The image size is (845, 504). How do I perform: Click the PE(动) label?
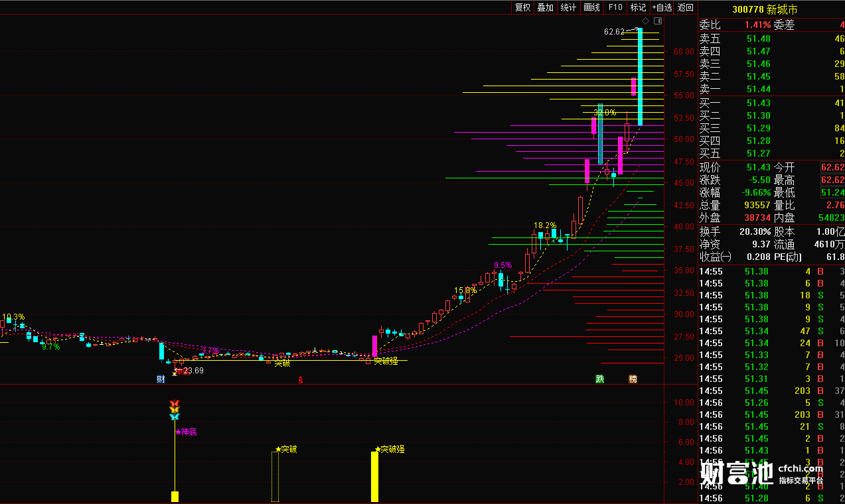point(788,257)
